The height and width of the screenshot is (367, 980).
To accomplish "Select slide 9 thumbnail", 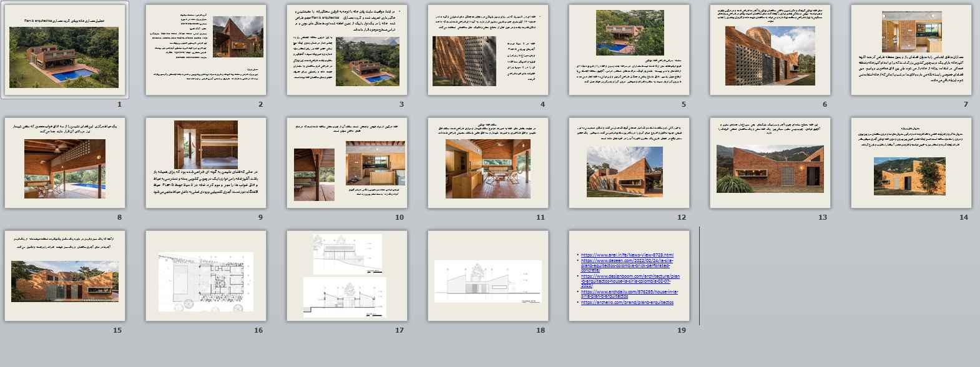I will coord(206,163).
